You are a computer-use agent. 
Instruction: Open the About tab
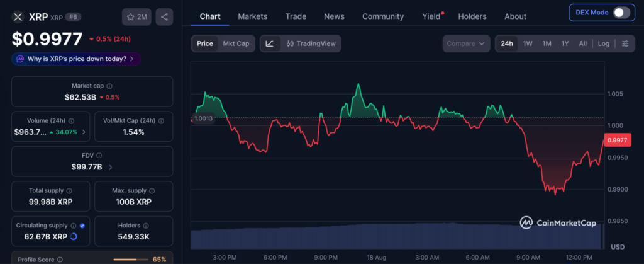click(515, 16)
